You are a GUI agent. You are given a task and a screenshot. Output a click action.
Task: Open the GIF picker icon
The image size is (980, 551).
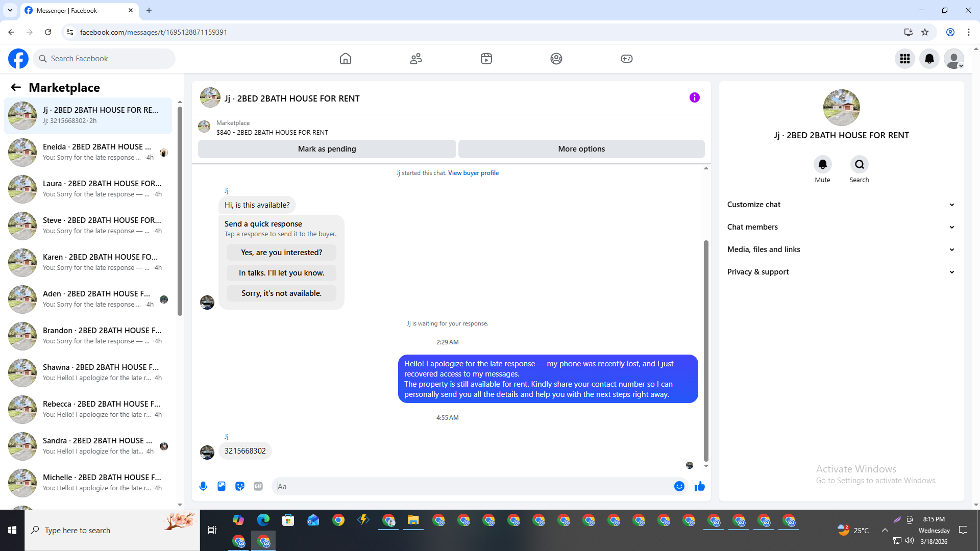258,486
